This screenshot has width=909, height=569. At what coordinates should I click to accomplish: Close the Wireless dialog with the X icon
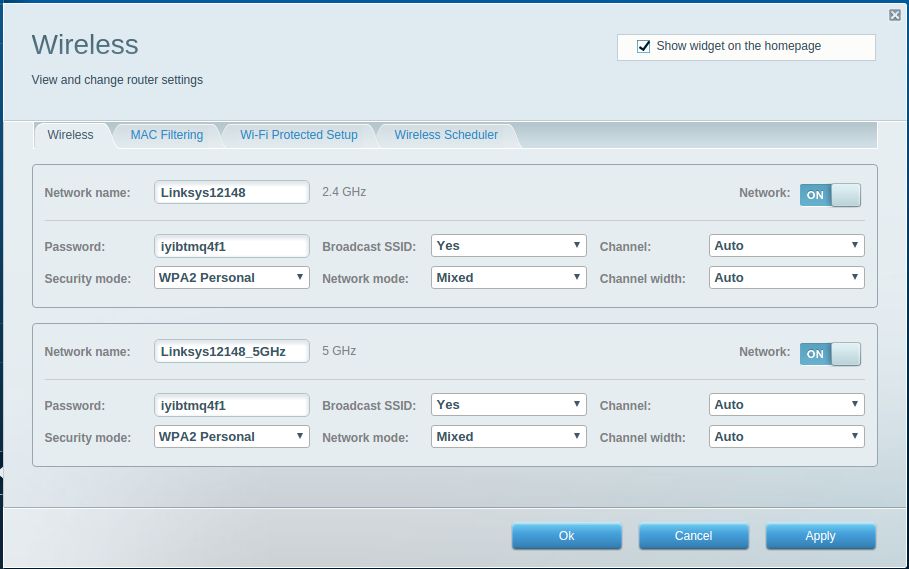point(895,16)
